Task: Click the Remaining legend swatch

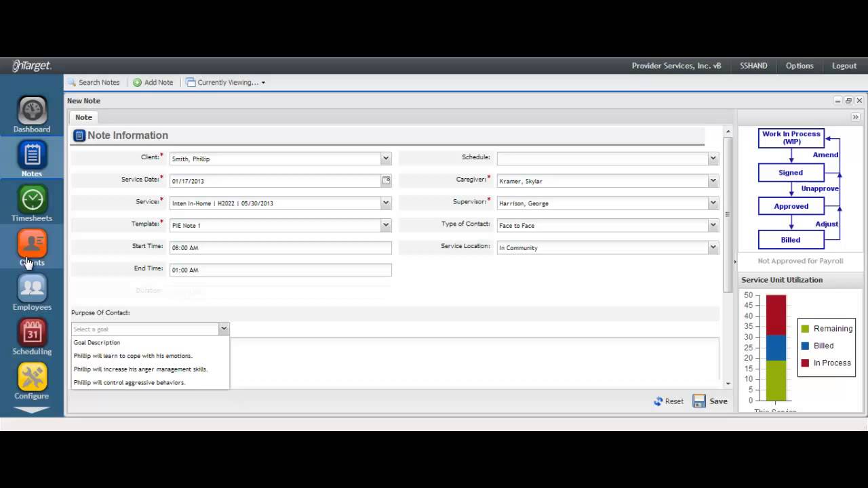Action: point(805,329)
